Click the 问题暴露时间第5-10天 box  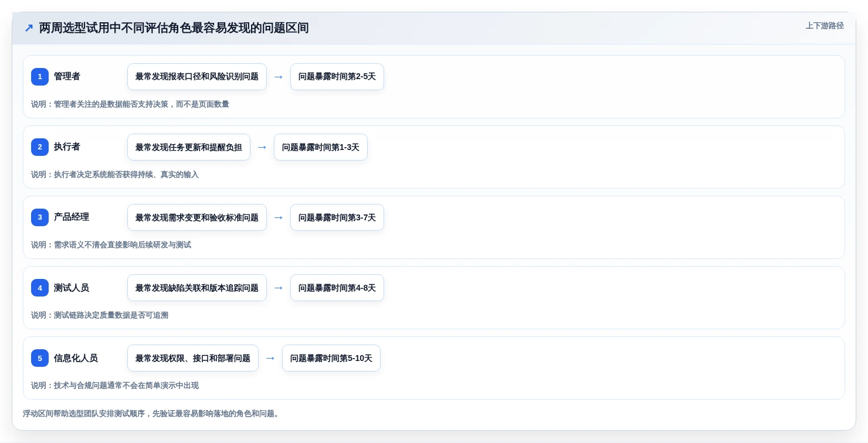331,358
